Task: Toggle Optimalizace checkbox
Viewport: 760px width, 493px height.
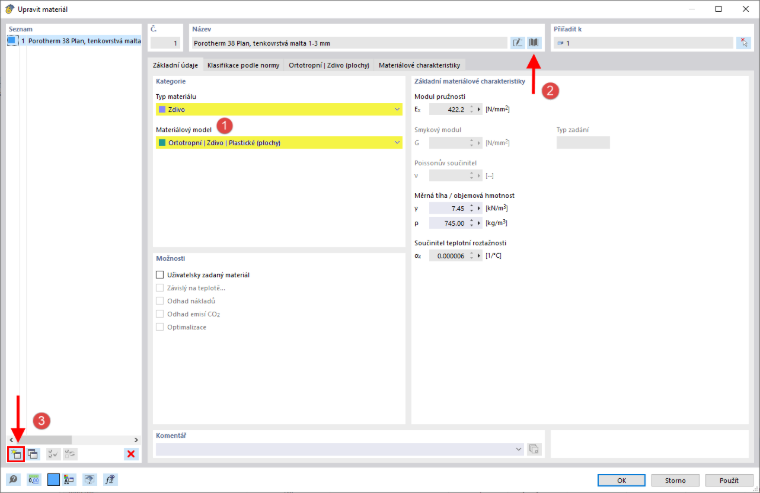Action: (160, 327)
